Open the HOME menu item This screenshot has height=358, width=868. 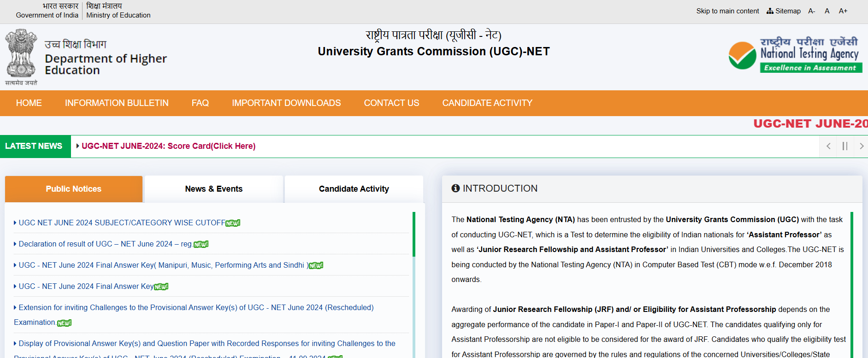pyautogui.click(x=29, y=103)
